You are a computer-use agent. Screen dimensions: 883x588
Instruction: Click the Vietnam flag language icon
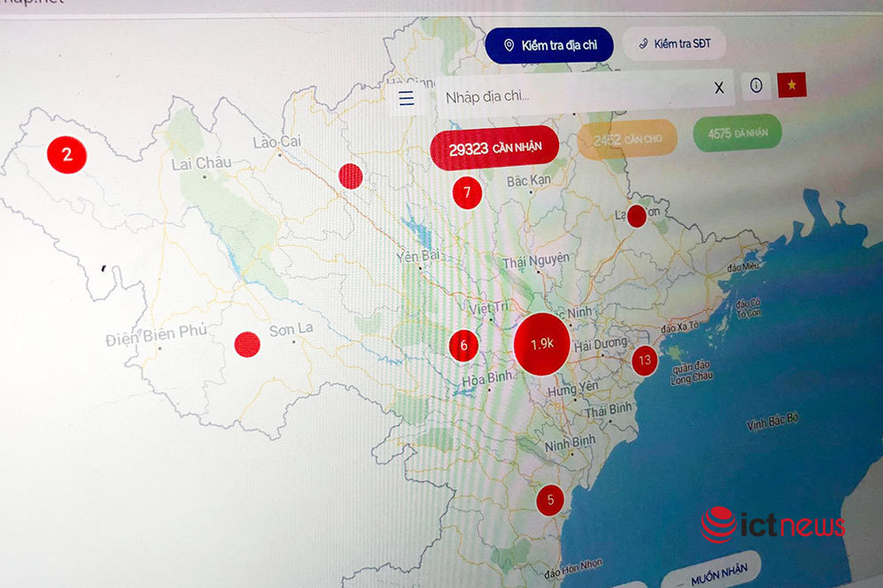coord(793,86)
